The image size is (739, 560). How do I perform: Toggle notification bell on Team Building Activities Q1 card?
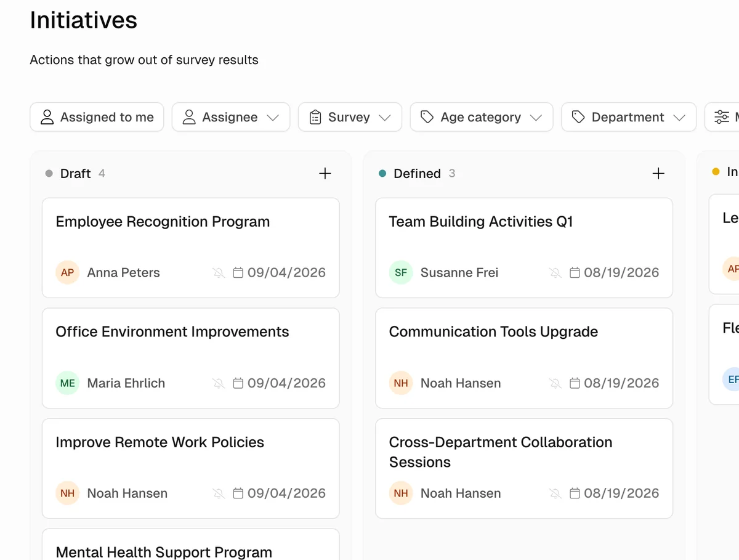tap(555, 272)
